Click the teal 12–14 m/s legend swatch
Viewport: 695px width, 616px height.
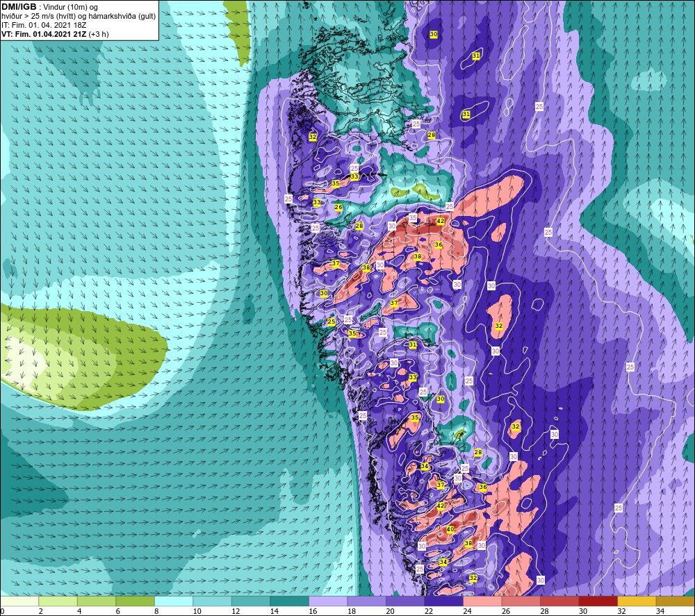click(251, 601)
